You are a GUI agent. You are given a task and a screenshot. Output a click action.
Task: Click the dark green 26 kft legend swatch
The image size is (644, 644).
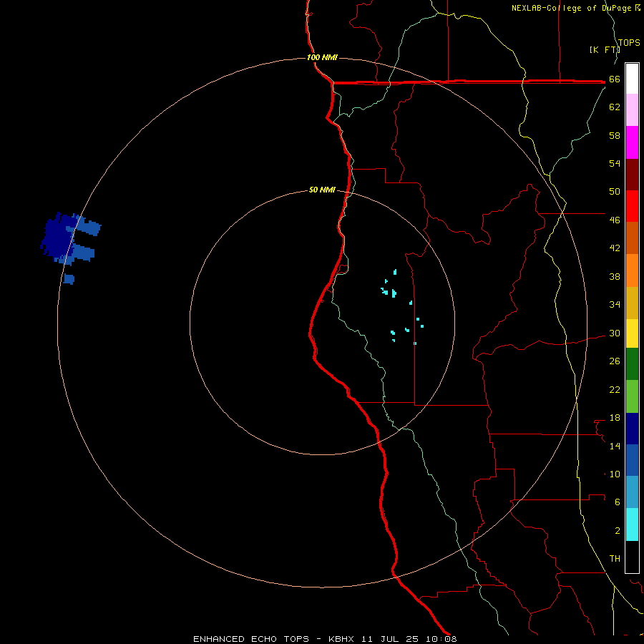point(632,364)
